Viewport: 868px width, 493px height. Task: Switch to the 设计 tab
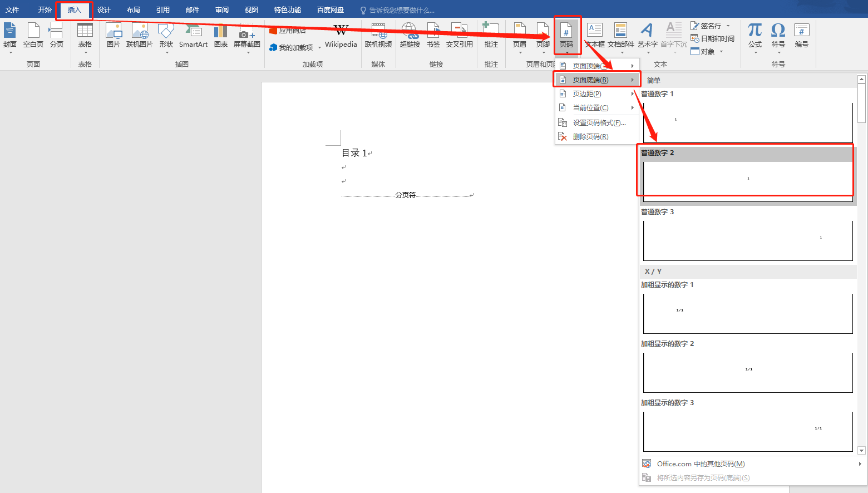coord(104,9)
